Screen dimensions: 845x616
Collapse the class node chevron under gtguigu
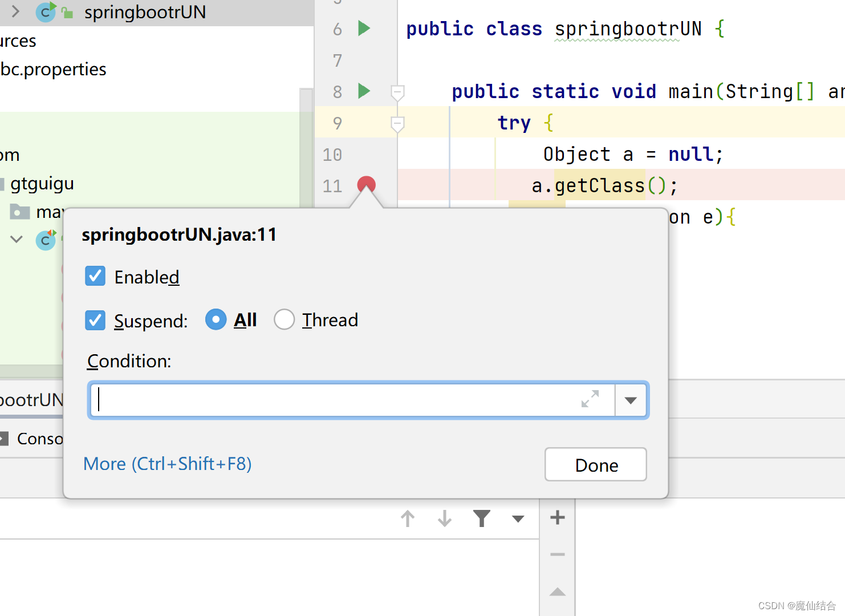[17, 240]
